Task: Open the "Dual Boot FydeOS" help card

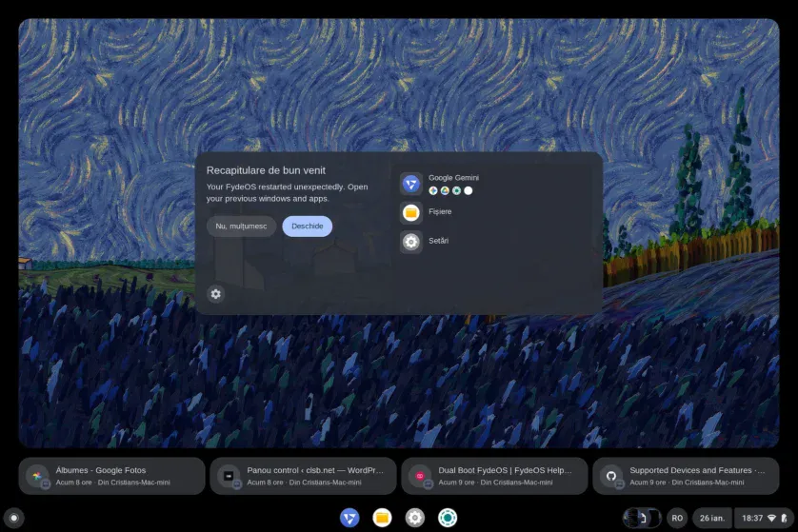Action: (x=494, y=476)
